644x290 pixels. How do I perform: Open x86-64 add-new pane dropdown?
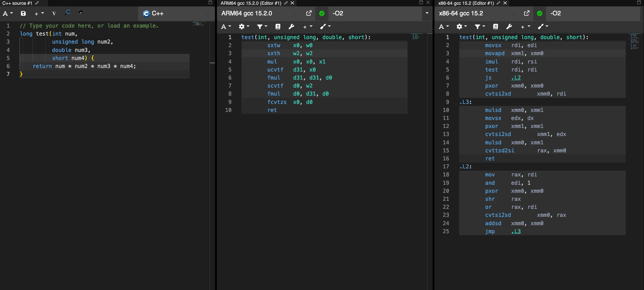tap(525, 27)
